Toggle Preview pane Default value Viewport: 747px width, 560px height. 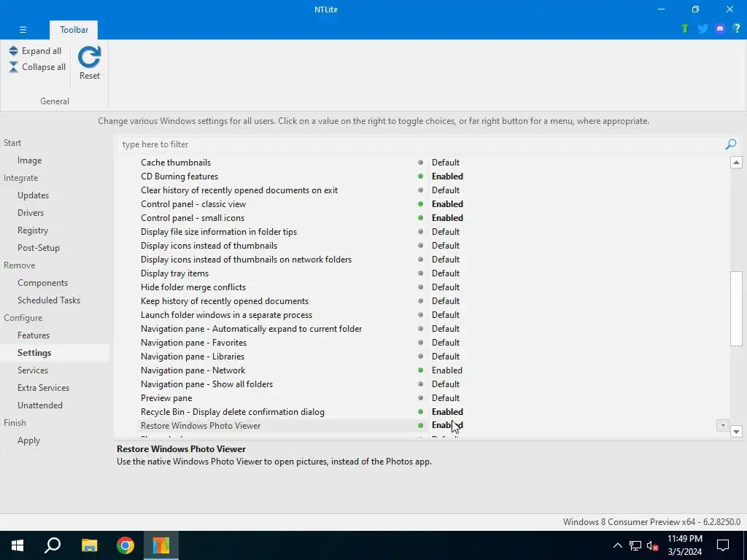[446, 398]
